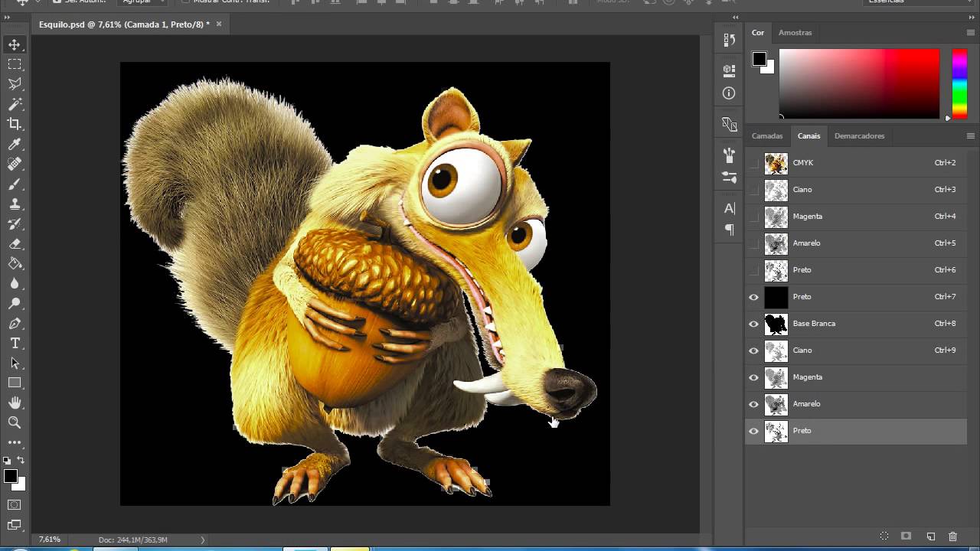980x551 pixels.
Task: Pick a color in the red color field
Action: pyautogui.click(x=859, y=83)
